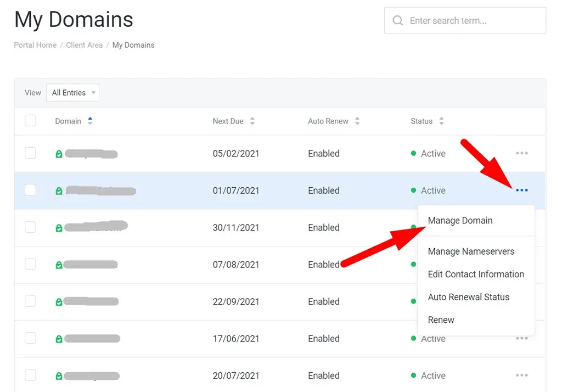Click green lock icon in 17/06/2021 row
The image size is (562, 392).
59,339
